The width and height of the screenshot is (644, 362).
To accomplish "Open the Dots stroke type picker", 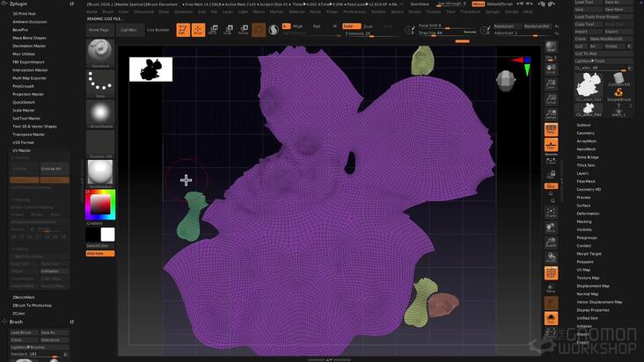I will click(100, 83).
